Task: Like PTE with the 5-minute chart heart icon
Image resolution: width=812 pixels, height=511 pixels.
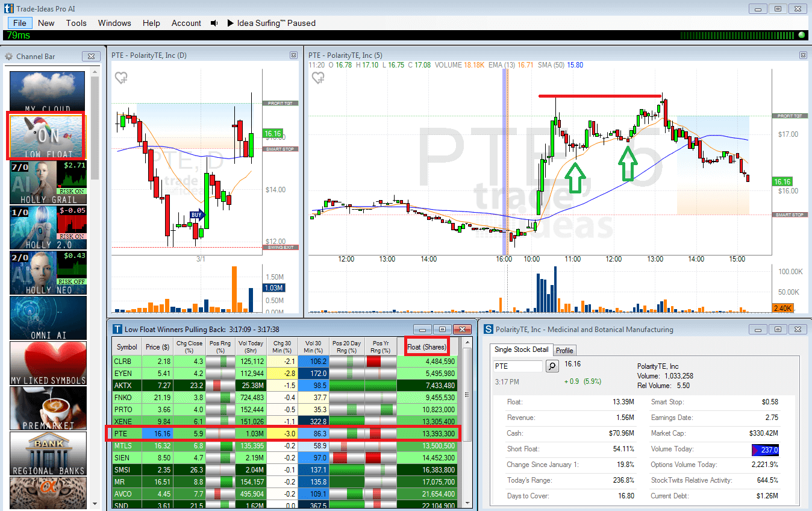Action: [317, 78]
